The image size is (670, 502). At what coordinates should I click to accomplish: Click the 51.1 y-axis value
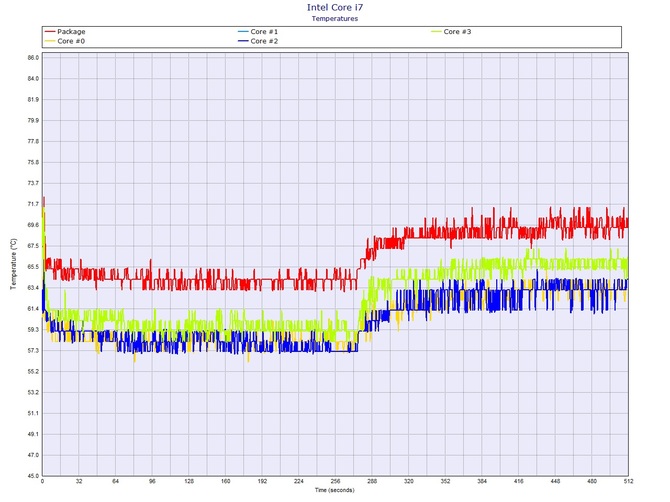(33, 413)
